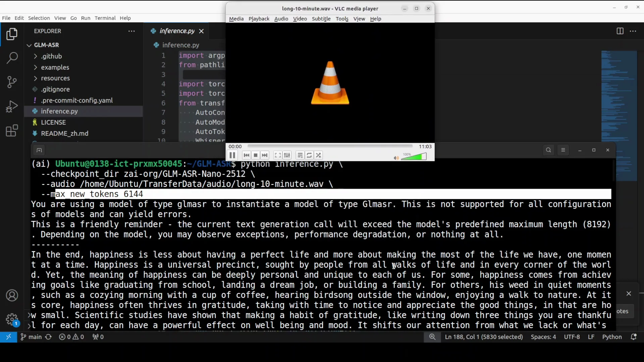Open the Playback menu in VLC
The image size is (644, 362).
259,19
